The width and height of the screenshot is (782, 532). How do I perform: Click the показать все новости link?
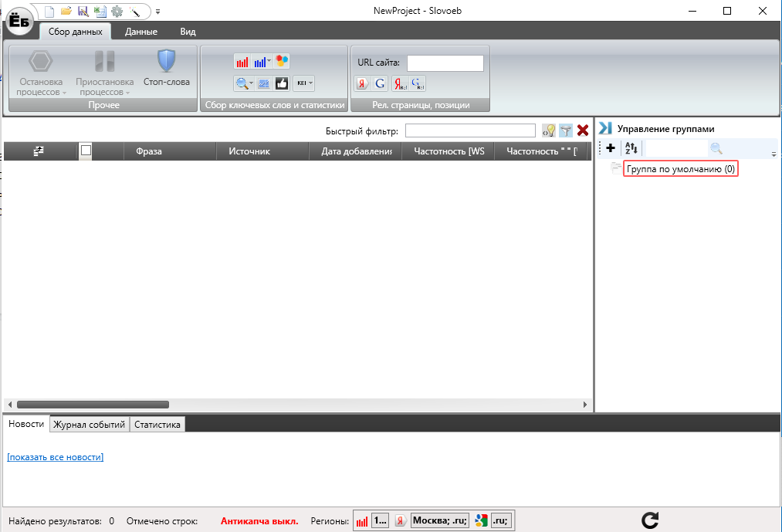pyautogui.click(x=55, y=457)
